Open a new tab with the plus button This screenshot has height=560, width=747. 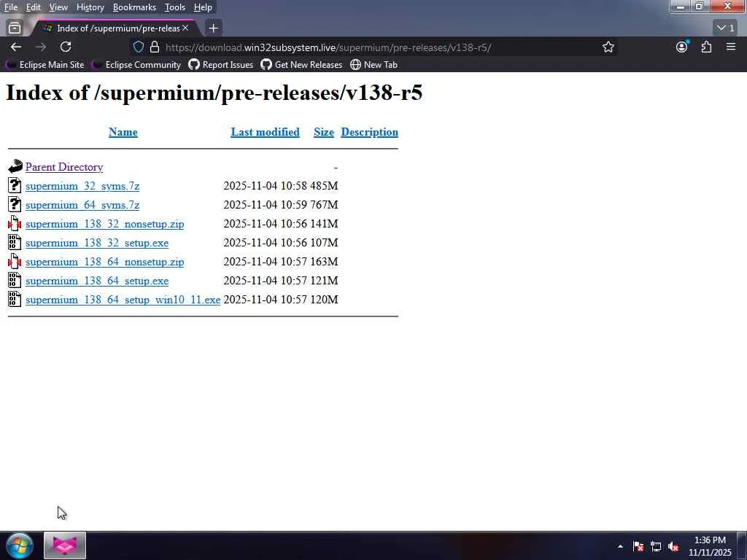tap(214, 28)
